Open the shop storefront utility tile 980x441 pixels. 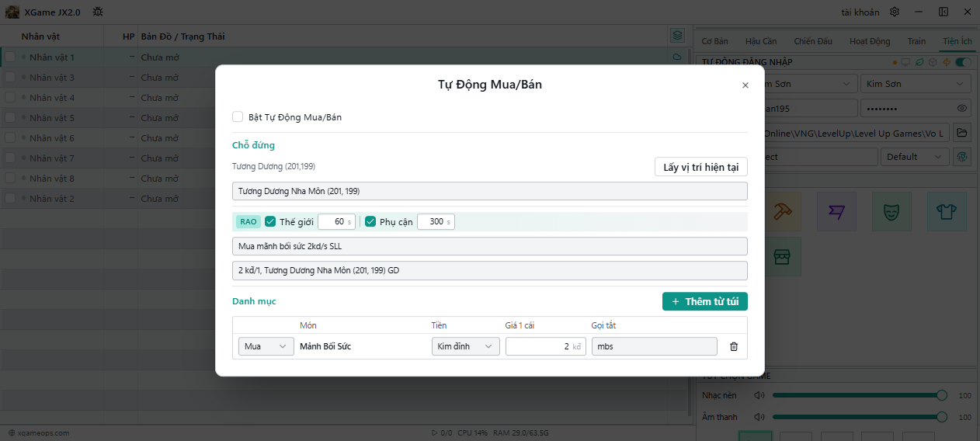[781, 256]
